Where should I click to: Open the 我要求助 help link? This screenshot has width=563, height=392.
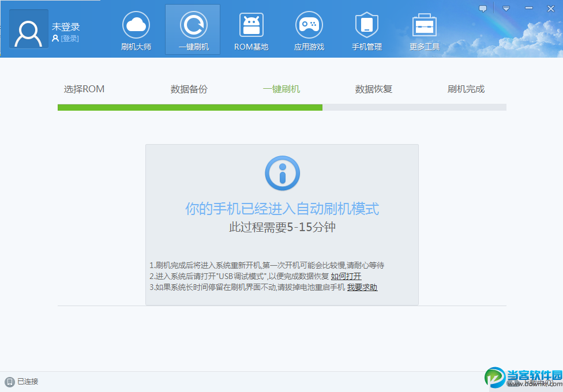[x=362, y=287]
